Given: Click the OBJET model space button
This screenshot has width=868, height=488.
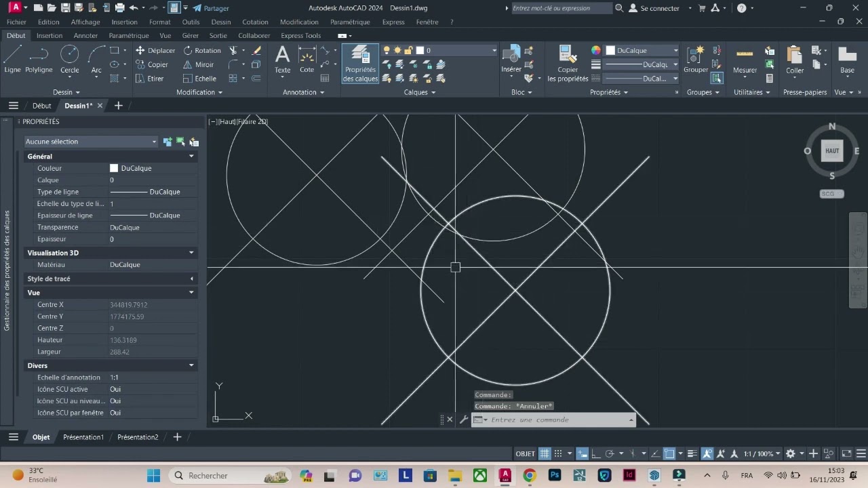Looking at the screenshot, I should [526, 453].
